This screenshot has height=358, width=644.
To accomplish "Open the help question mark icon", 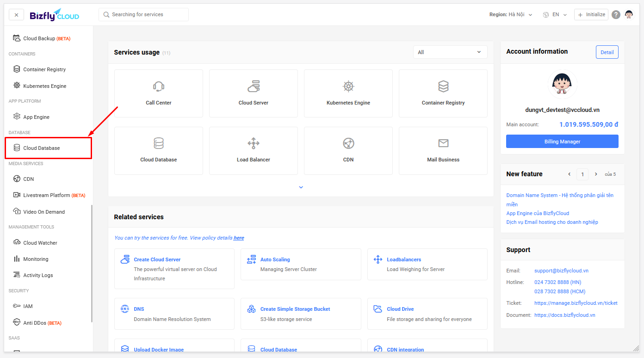I will (616, 15).
